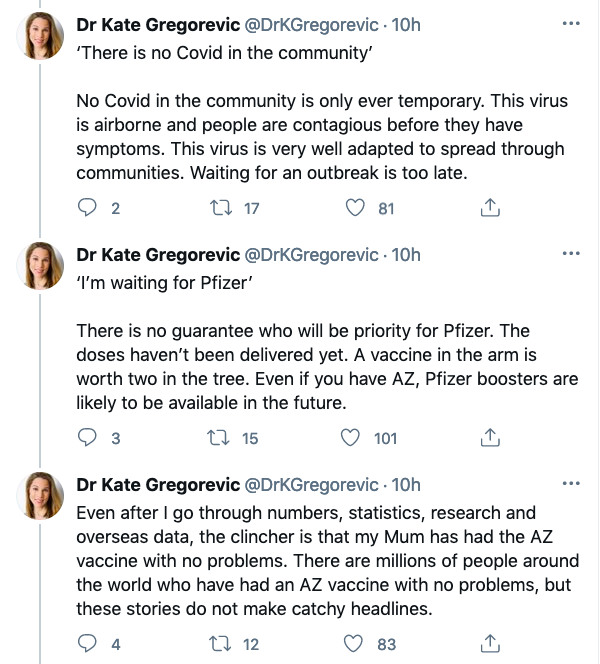Screen dimensions: 600x664
Task: Open more options on the first tweet
Action: pos(571,24)
